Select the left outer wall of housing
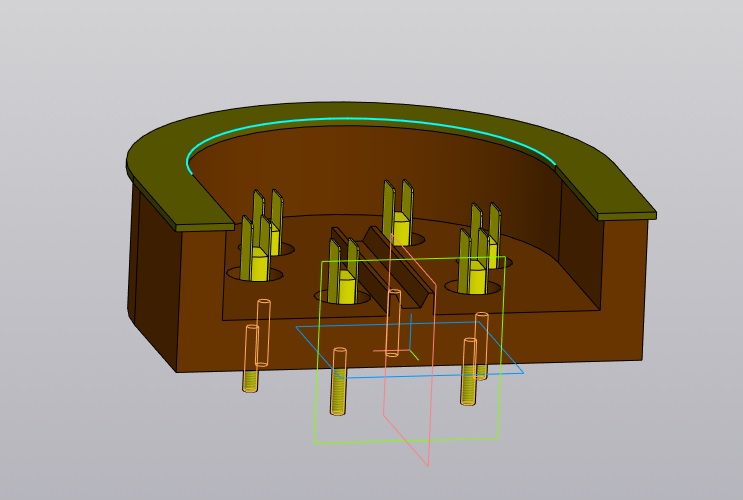Image resolution: width=743 pixels, height=500 pixels. (152, 270)
